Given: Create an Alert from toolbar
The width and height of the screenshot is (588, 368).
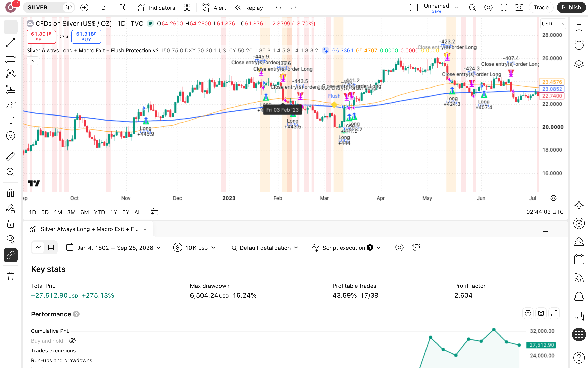Looking at the screenshot, I should click(x=214, y=8).
